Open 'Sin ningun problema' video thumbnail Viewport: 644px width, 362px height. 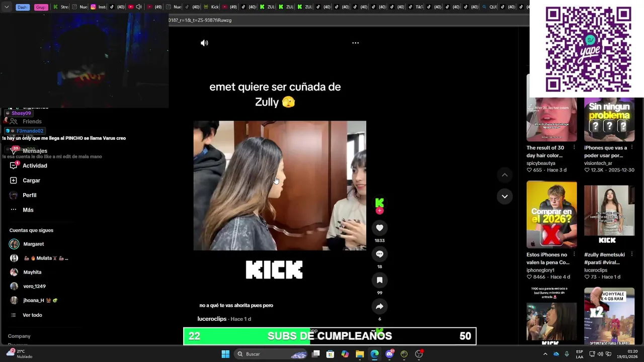[x=609, y=120]
